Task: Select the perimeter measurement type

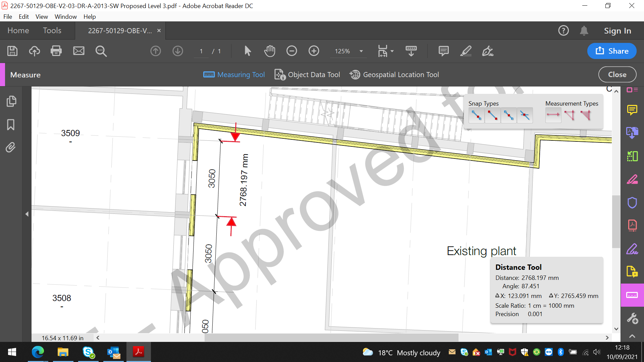Action: 570,115
